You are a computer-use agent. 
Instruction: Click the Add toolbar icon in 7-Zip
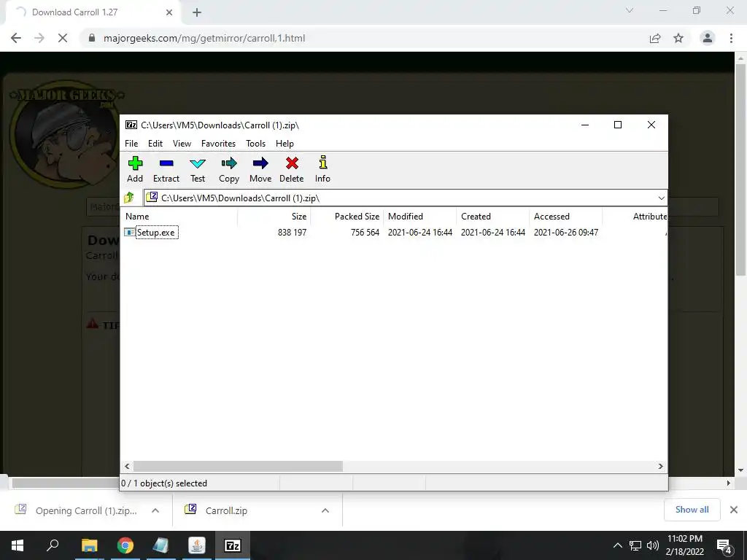pyautogui.click(x=135, y=169)
